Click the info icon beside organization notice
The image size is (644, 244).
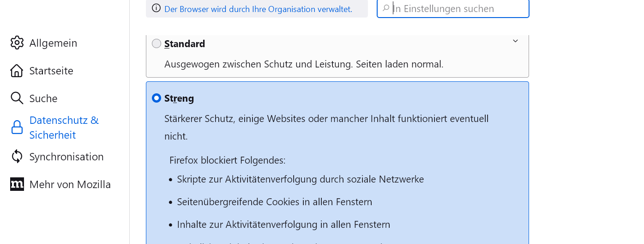156,8
